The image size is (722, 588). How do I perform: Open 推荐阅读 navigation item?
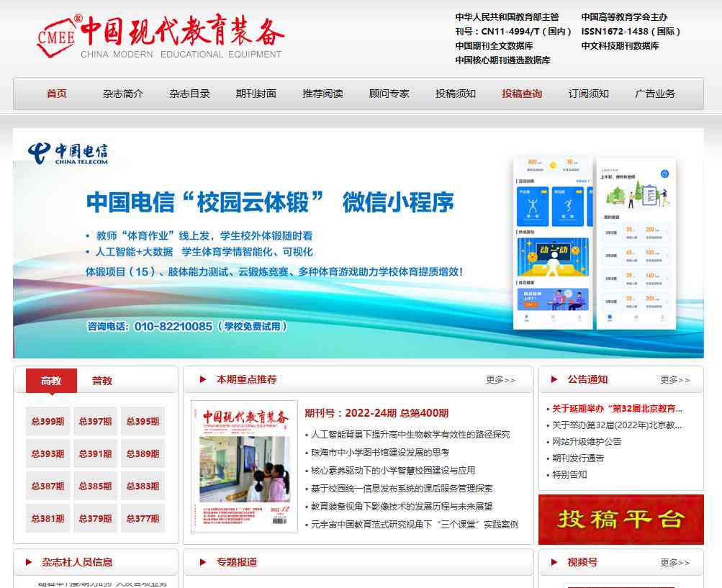(322, 94)
